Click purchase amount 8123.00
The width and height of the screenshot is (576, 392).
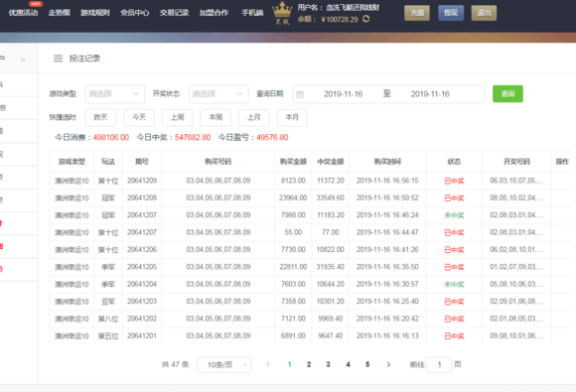point(293,181)
